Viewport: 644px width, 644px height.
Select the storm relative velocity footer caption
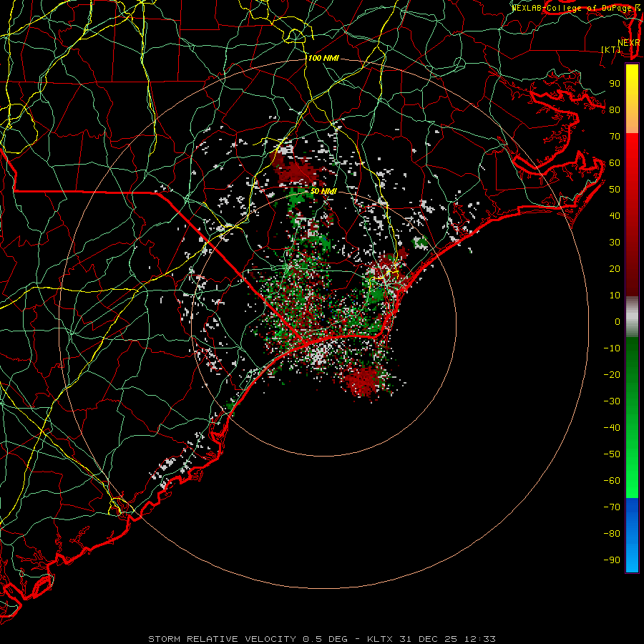322,639
